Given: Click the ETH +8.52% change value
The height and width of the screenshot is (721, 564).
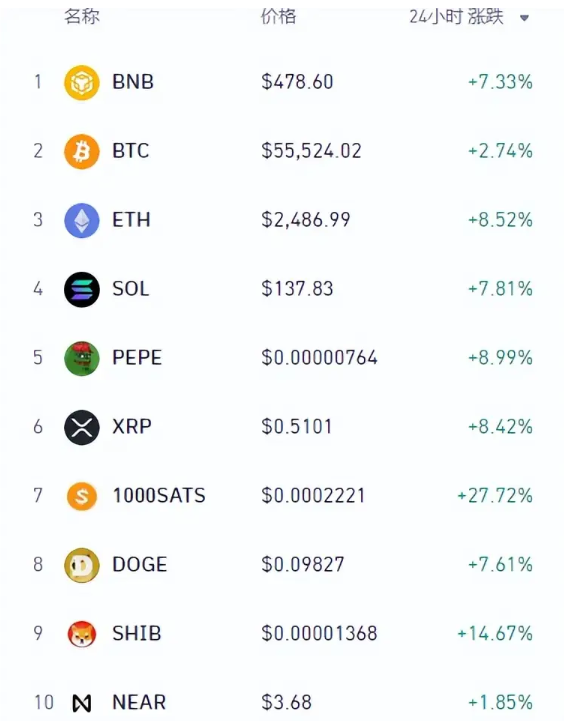Looking at the screenshot, I should (x=500, y=220).
